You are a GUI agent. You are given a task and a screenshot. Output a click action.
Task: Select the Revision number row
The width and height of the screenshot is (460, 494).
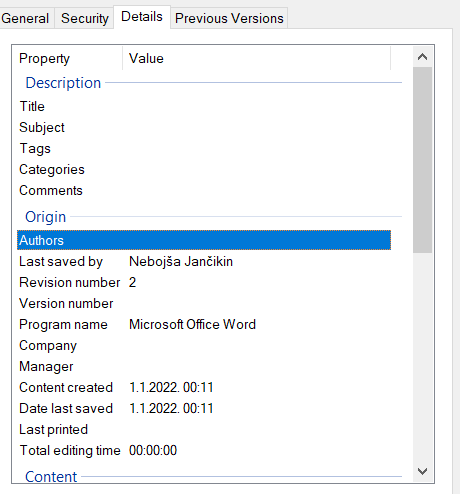(204, 282)
